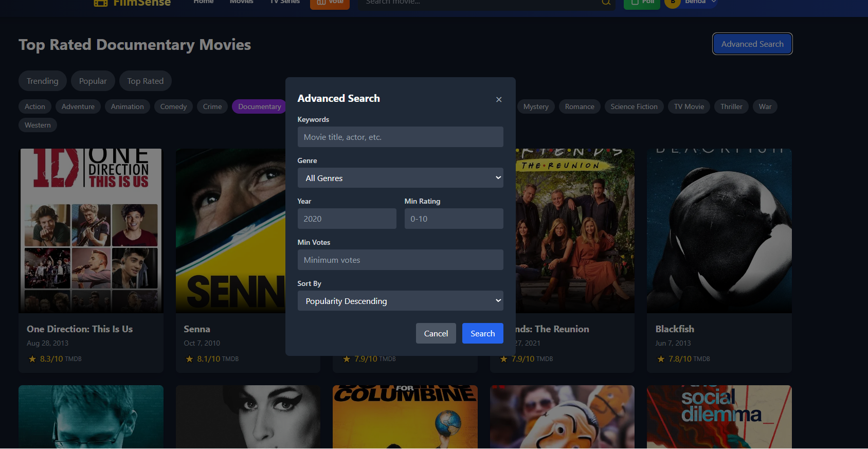This screenshot has height=449, width=868.
Task: Open the Friends: The Reunion poster
Action: (575, 231)
